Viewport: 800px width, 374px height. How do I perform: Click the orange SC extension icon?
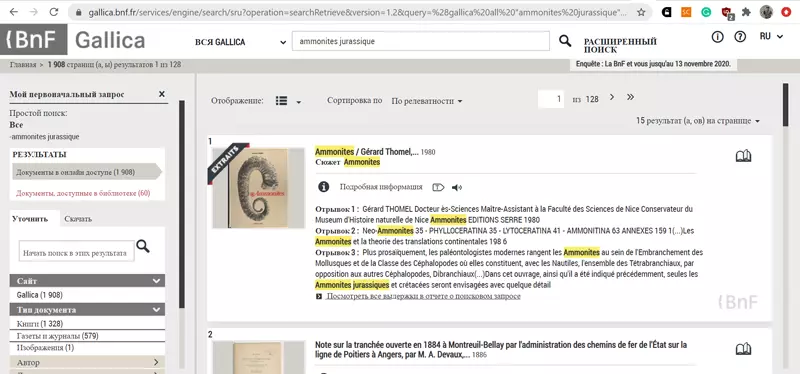(x=686, y=12)
